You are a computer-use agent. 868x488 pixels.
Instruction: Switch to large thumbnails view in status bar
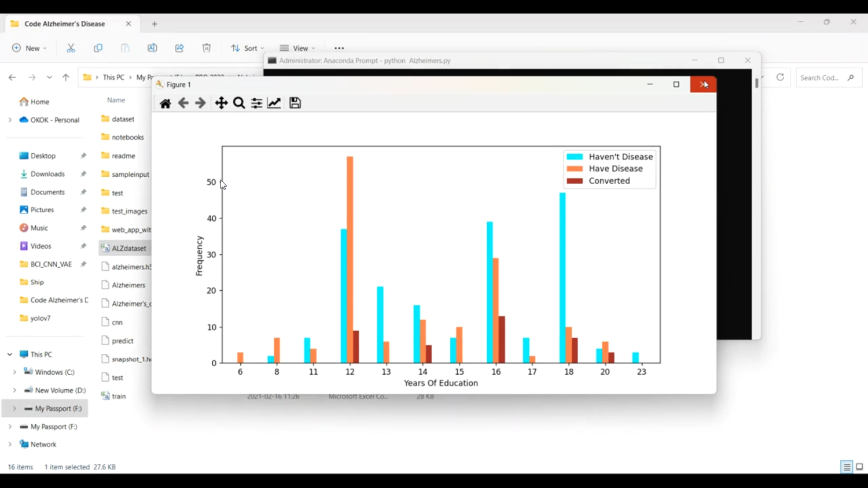click(x=859, y=467)
